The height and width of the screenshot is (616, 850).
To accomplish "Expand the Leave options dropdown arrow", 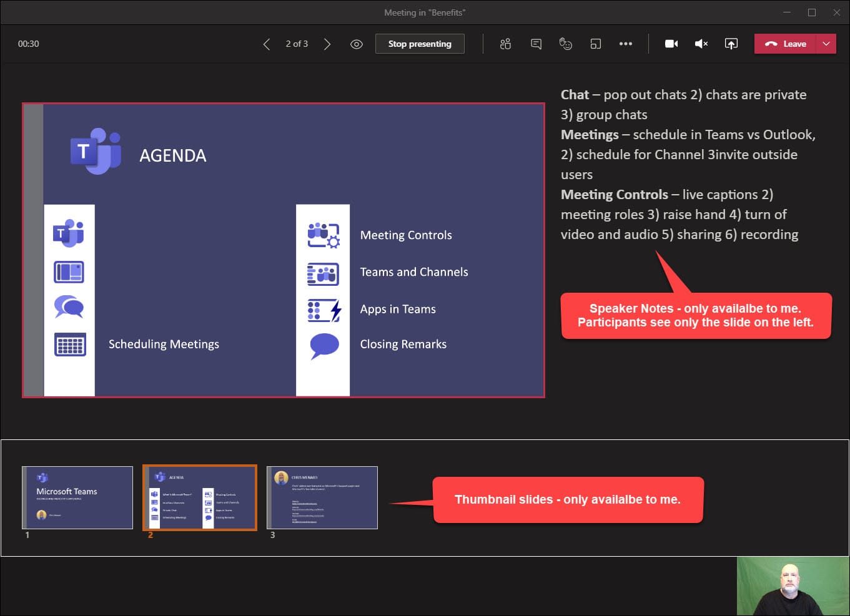I will 826,44.
